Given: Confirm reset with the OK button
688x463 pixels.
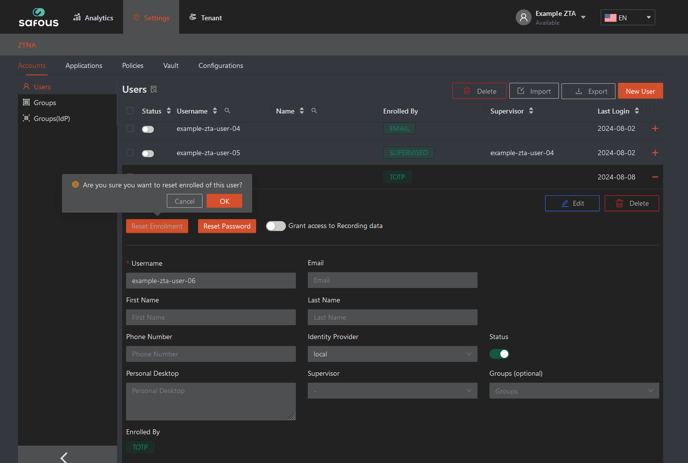Looking at the screenshot, I should [224, 201].
